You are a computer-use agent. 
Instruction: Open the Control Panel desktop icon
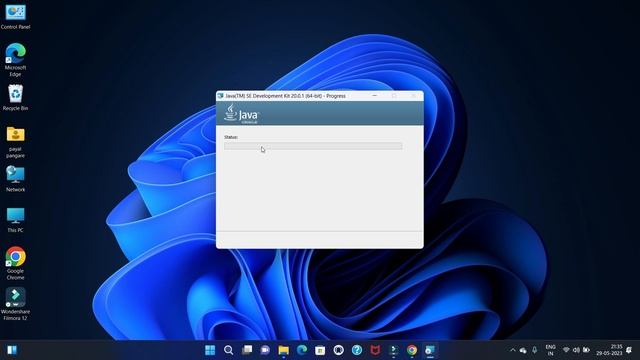tap(16, 17)
